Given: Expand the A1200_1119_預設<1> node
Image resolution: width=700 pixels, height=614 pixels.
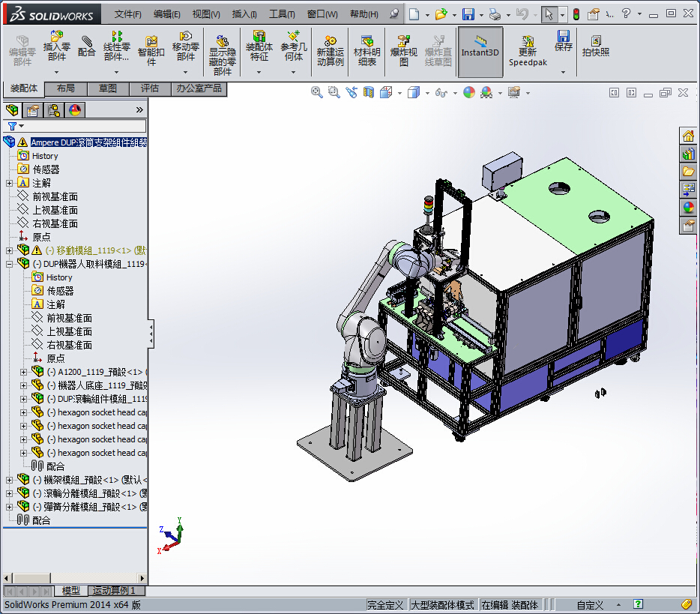Looking at the screenshot, I should [23, 372].
